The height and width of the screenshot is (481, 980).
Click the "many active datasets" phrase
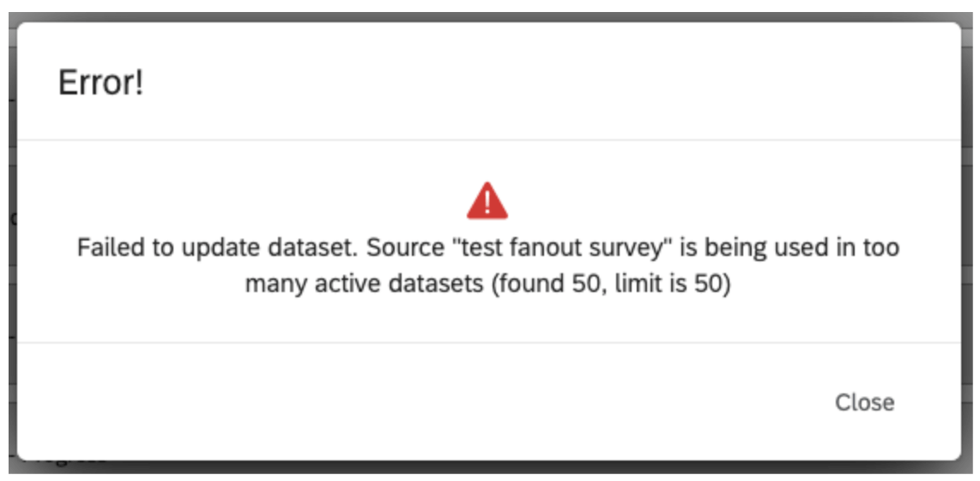point(365,284)
